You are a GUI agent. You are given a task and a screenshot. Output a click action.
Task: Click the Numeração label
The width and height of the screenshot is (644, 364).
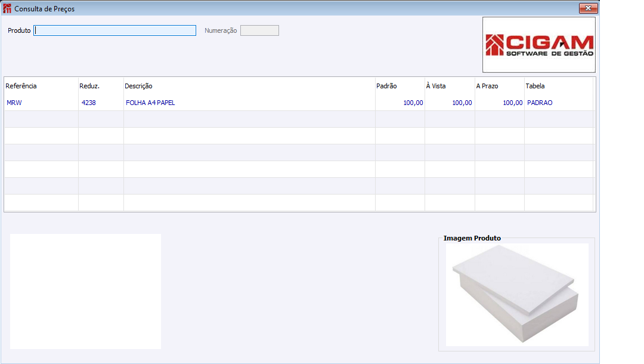click(221, 30)
